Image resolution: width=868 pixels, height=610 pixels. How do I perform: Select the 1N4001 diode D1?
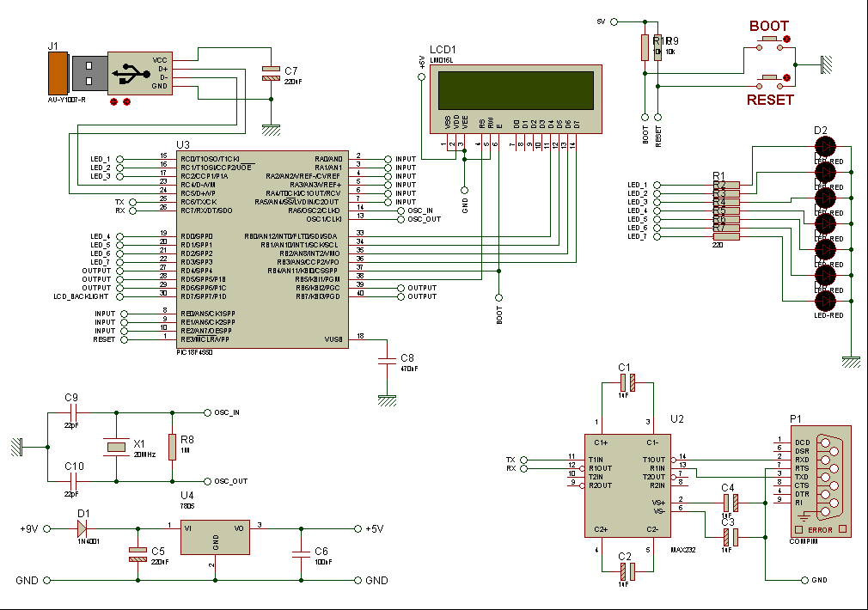[83, 528]
